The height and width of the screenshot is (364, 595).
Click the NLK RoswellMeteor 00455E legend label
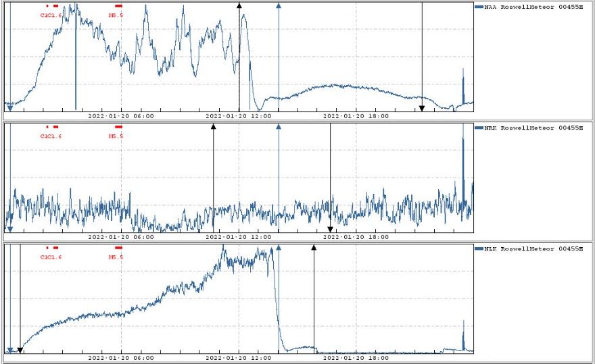[533, 249]
